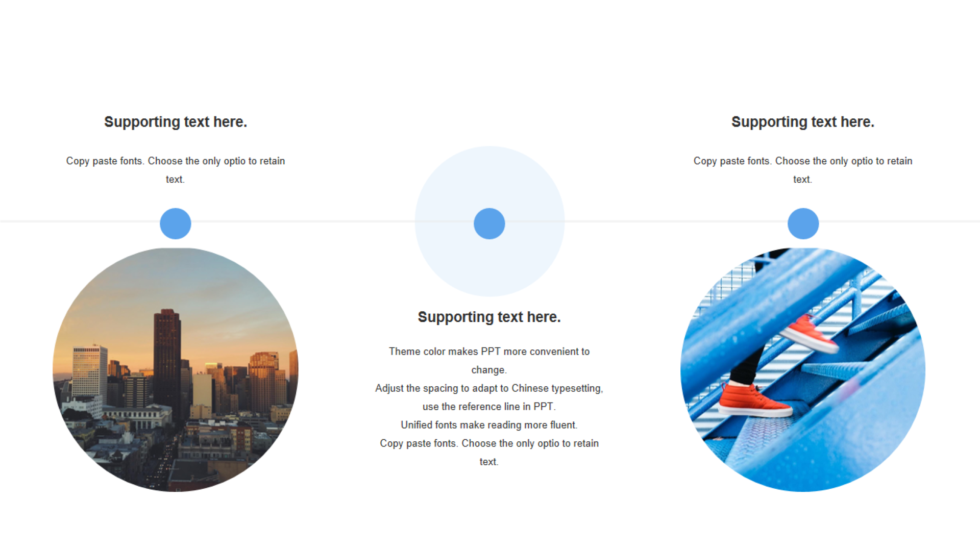
Task: Select the left 'Supporting text here.' heading
Action: [x=176, y=122]
